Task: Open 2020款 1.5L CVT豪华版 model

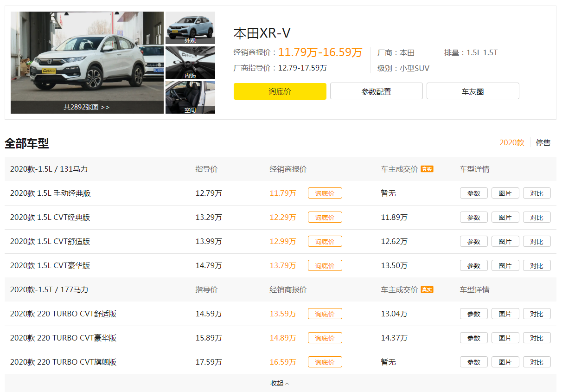Action: tap(50, 265)
